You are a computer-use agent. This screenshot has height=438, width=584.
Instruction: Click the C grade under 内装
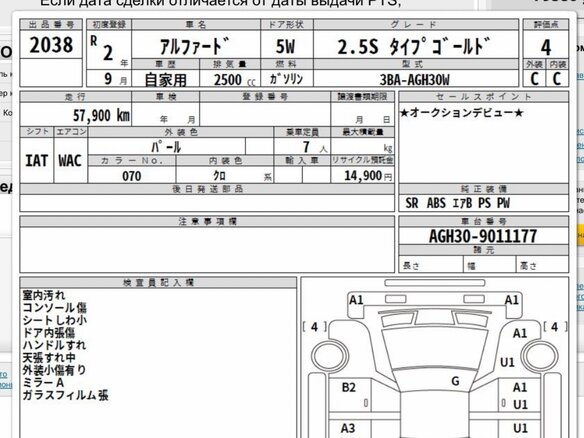coord(557,79)
